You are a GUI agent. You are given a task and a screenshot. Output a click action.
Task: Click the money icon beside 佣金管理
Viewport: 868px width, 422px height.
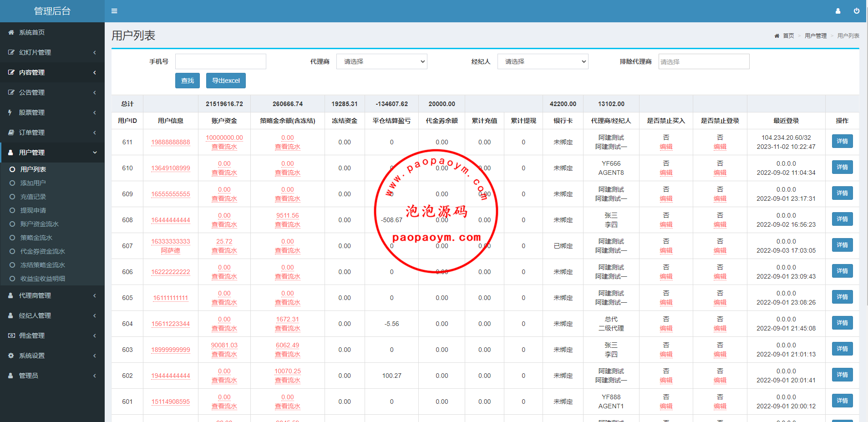click(x=11, y=336)
